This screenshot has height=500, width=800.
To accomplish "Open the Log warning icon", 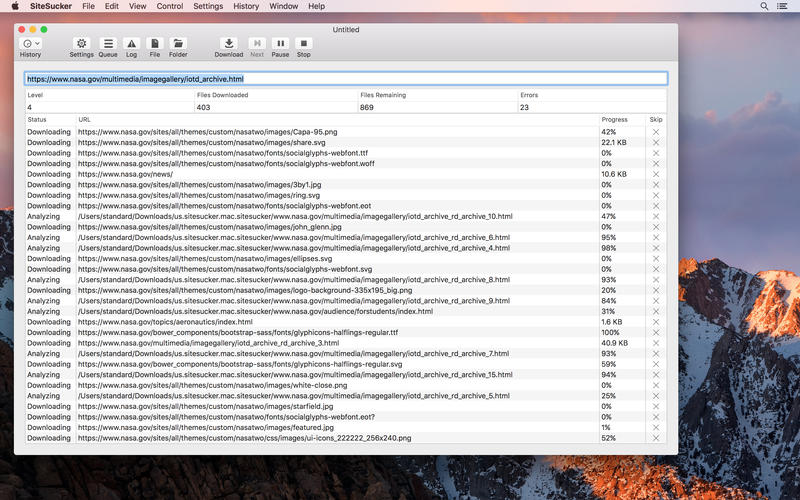I will pyautogui.click(x=131, y=44).
